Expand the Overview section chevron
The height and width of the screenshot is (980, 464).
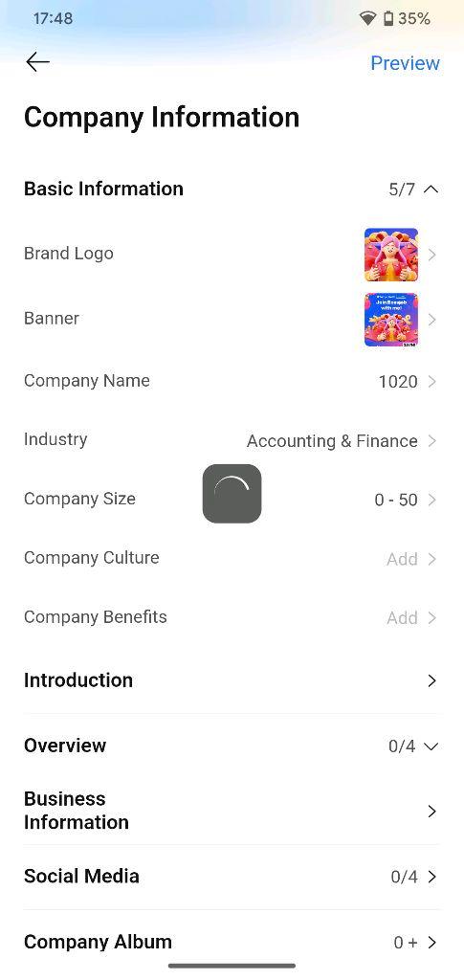click(431, 746)
